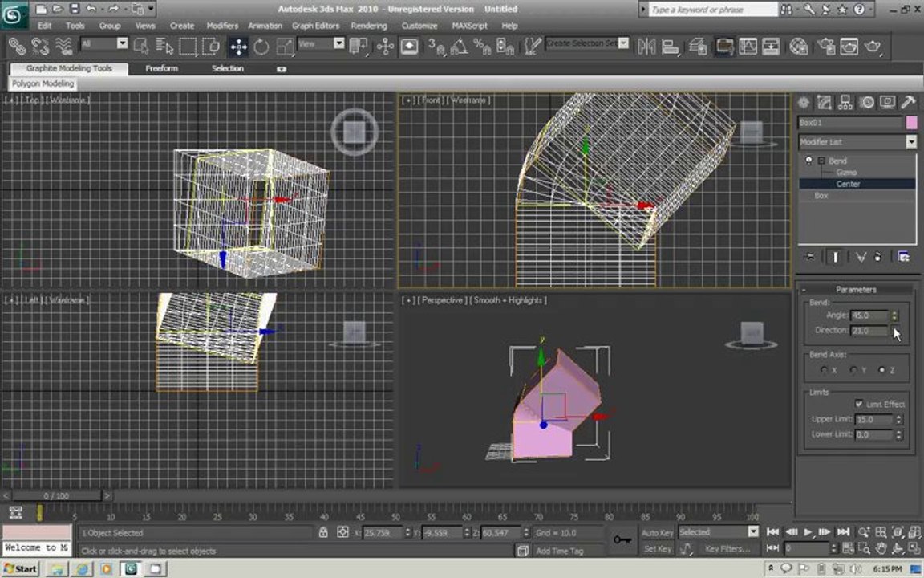The image size is (924, 578).
Task: Activate the Select and Rotate tool
Action: coord(261,47)
